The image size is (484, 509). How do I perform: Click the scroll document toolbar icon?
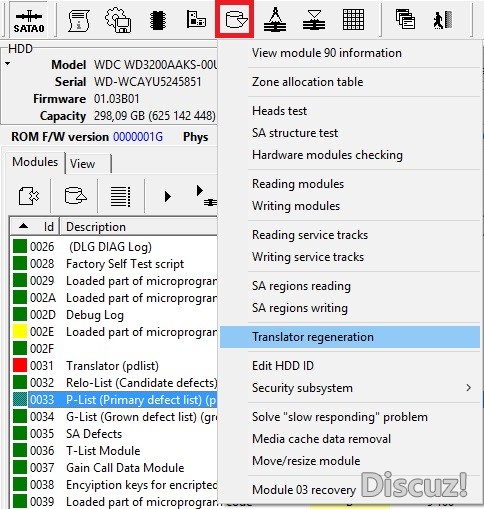[78, 20]
